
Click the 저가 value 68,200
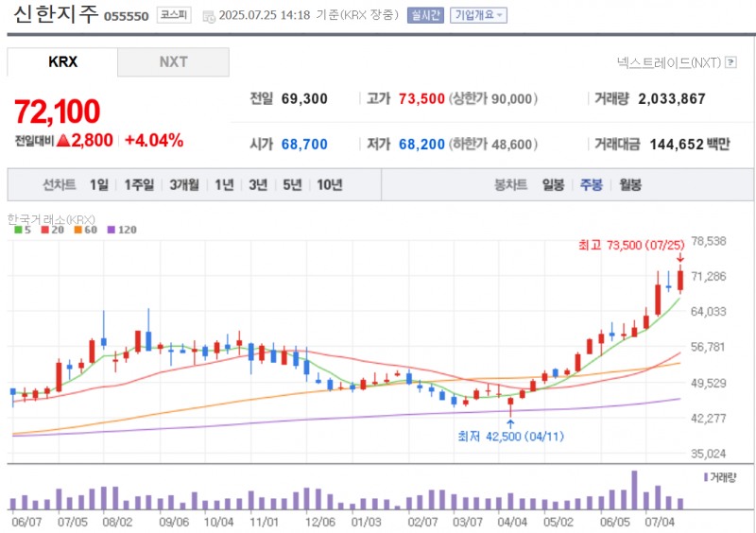(x=421, y=145)
